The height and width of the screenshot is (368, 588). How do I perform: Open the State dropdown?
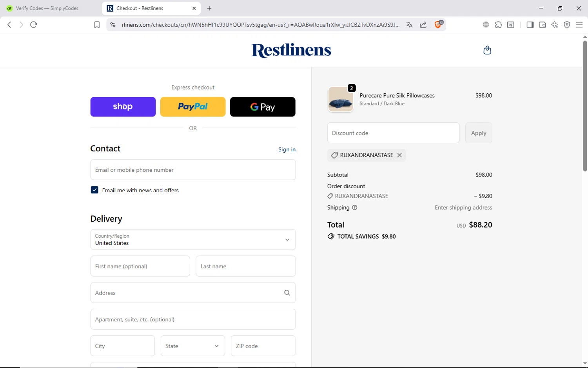coord(193,346)
